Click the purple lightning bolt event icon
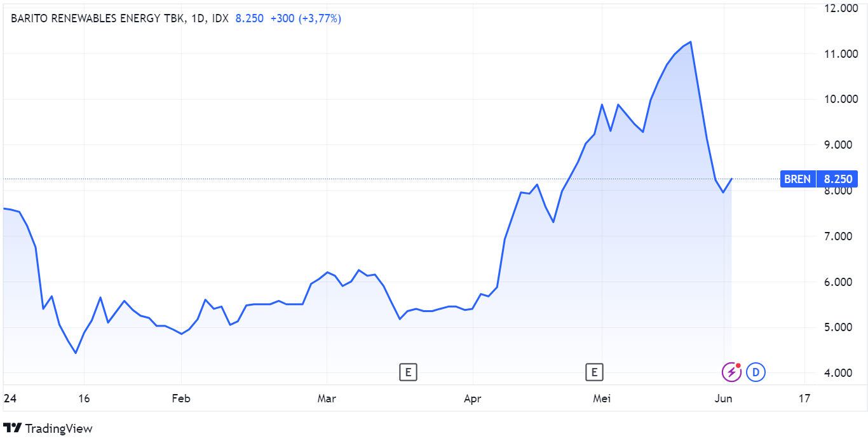 coord(731,372)
